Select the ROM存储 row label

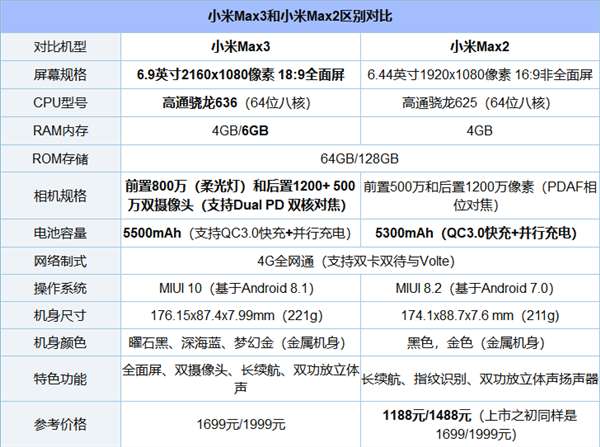point(60,158)
